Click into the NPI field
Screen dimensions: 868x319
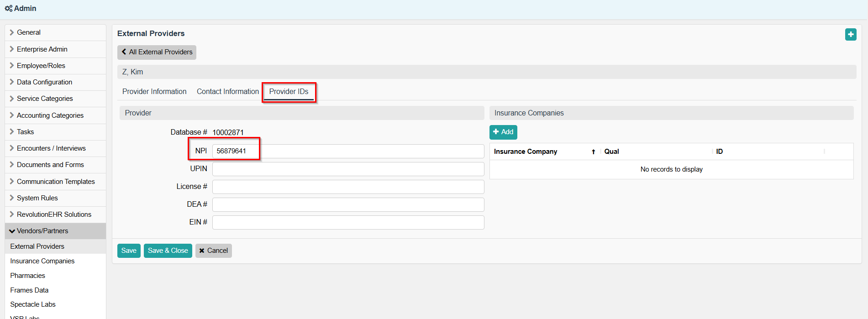347,151
